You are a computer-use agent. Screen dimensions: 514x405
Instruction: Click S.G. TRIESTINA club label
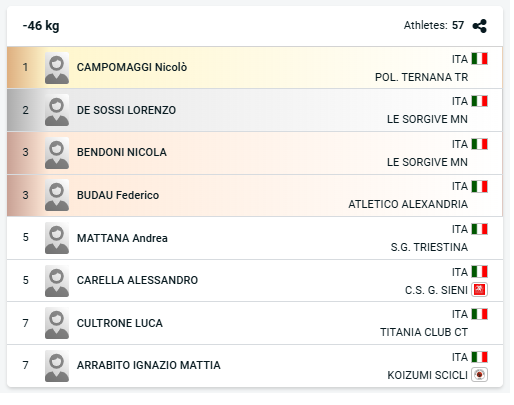click(429, 247)
